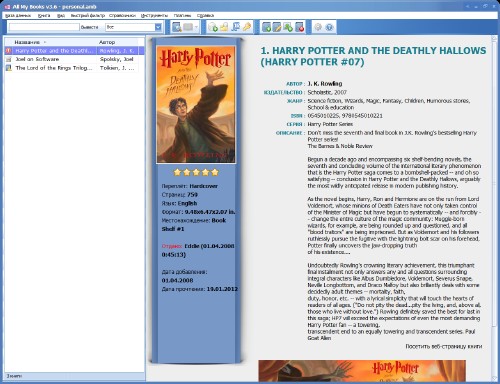Click the edit book pencil icon
Viewport: 500px width, 384px height.
pos(277,27)
